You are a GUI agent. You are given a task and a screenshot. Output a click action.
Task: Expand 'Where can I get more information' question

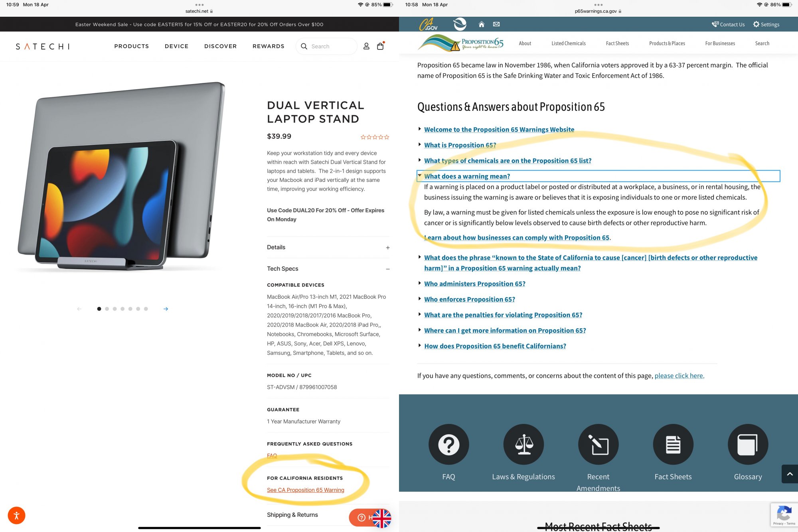coord(505,330)
